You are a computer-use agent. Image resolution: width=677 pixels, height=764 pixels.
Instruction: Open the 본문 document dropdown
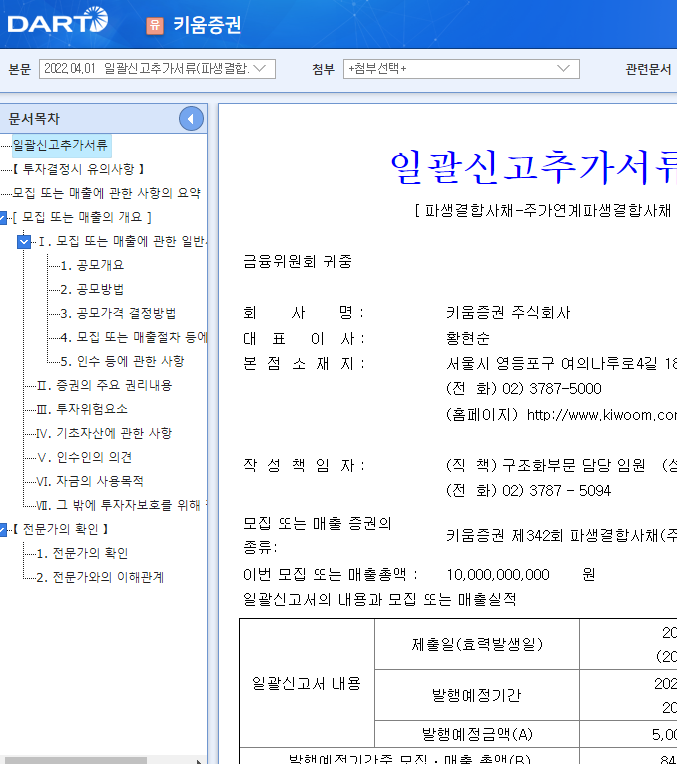(157, 69)
